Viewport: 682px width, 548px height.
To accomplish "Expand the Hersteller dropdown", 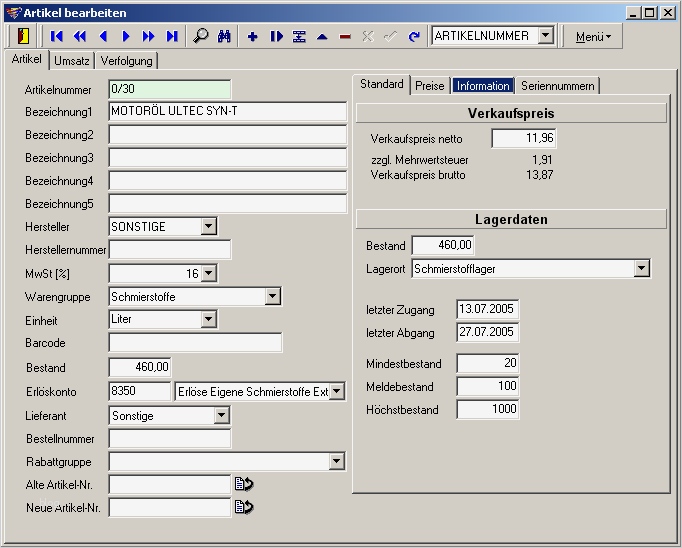I will (208, 227).
